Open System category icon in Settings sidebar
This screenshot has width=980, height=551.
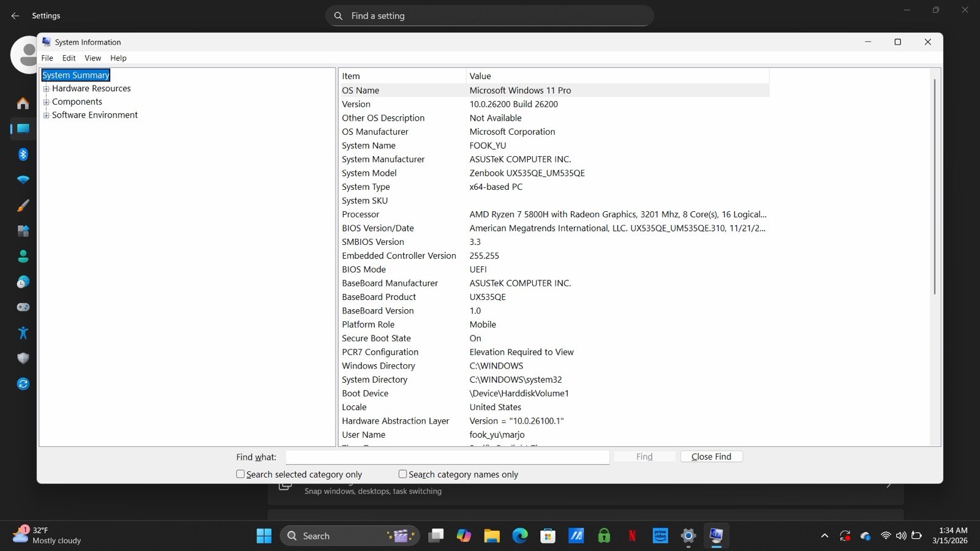coord(23,129)
